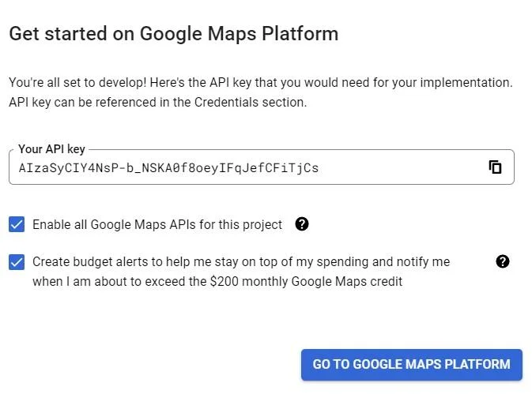
Task: Click the 'Your API key' field label
Action: coord(51,149)
